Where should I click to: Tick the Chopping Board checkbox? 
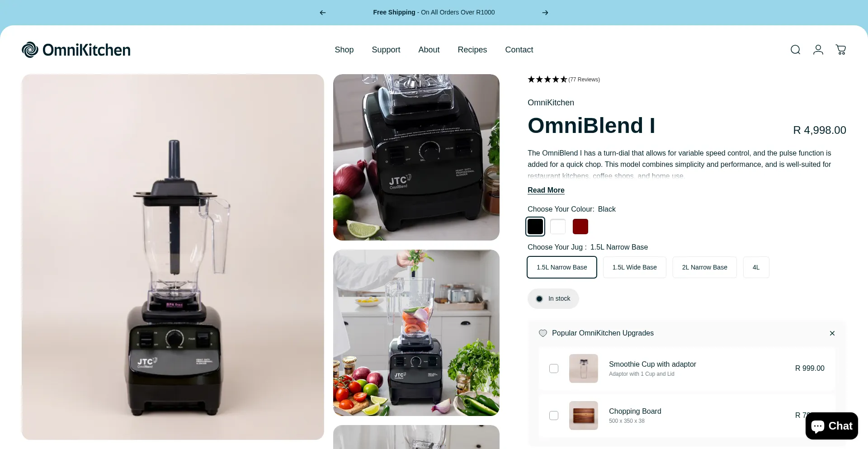(554, 416)
